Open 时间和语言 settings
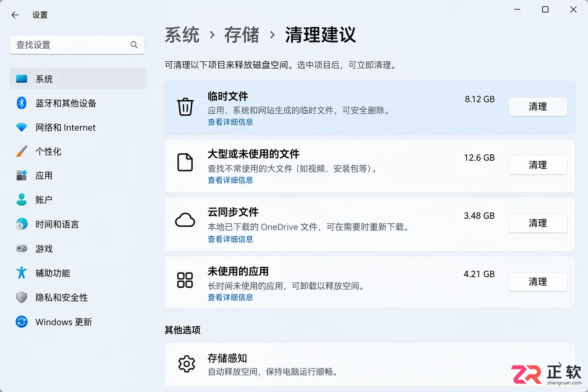The height and width of the screenshot is (392, 588). (x=78, y=224)
